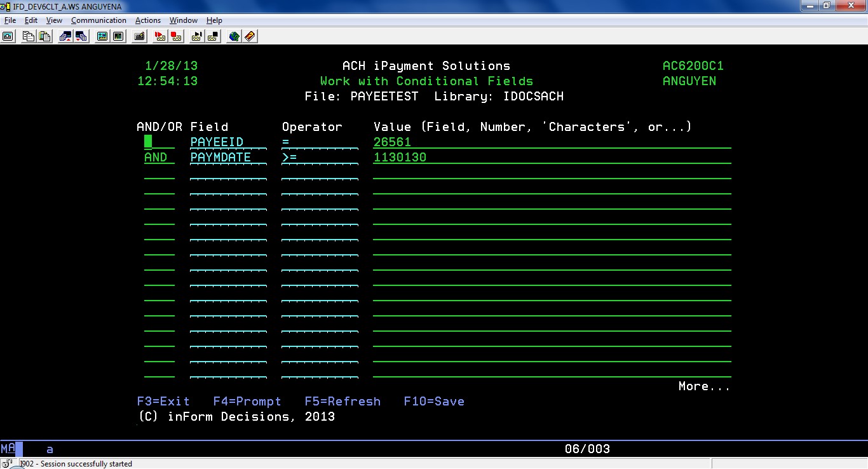Click the red Stop macro recording icon
Viewport: 868px width, 469px height.
(x=176, y=36)
